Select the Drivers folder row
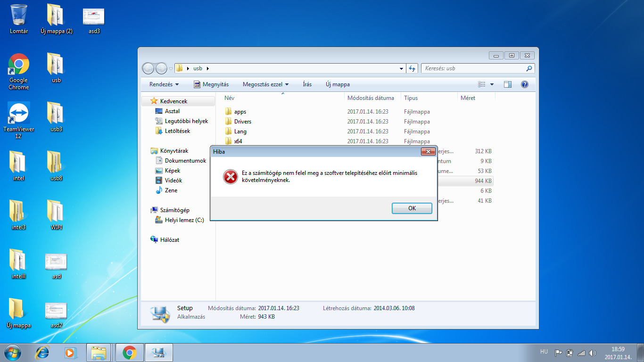The width and height of the screenshot is (644, 362). point(359,122)
